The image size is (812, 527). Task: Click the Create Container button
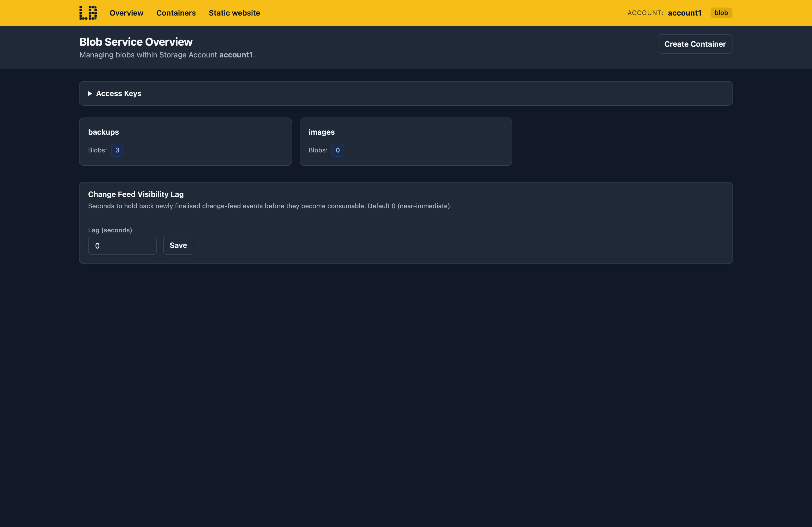point(695,44)
